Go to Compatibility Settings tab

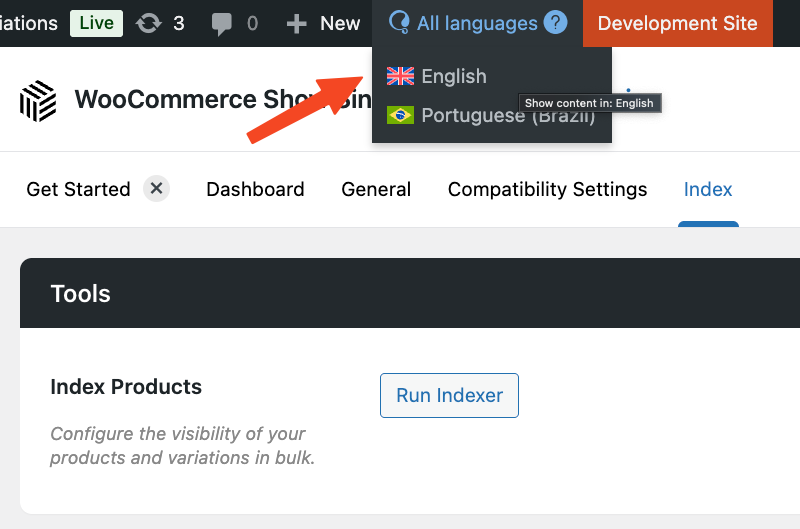pyautogui.click(x=547, y=189)
